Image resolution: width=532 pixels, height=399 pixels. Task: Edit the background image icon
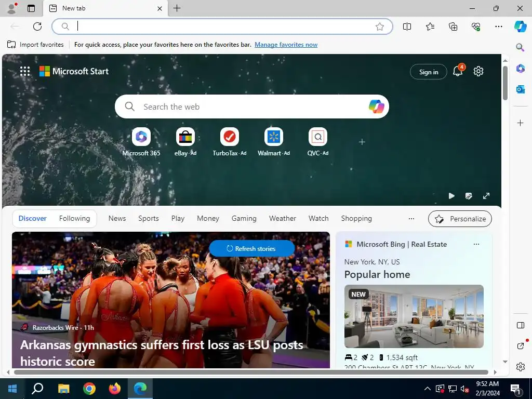(469, 196)
